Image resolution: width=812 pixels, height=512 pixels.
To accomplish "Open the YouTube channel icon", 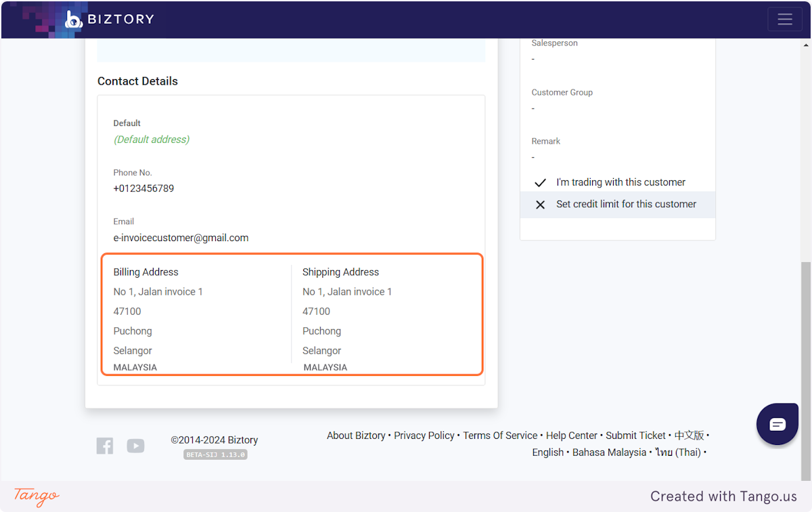I will point(136,446).
